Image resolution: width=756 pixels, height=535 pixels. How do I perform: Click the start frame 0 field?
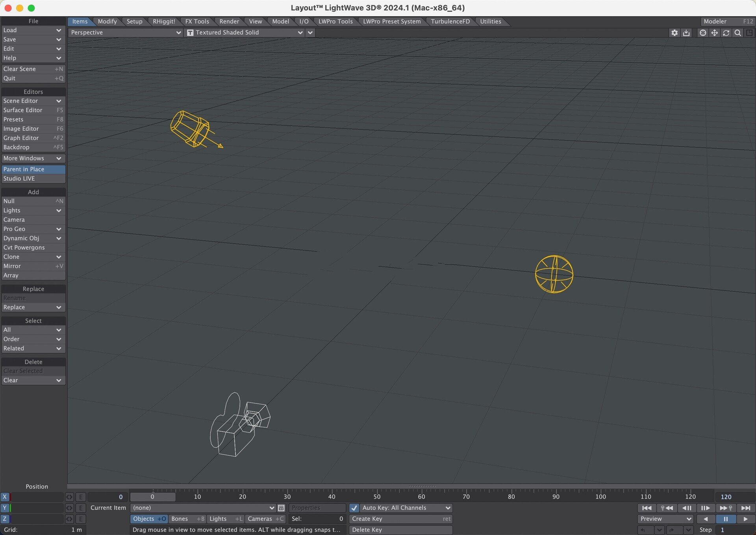click(107, 497)
